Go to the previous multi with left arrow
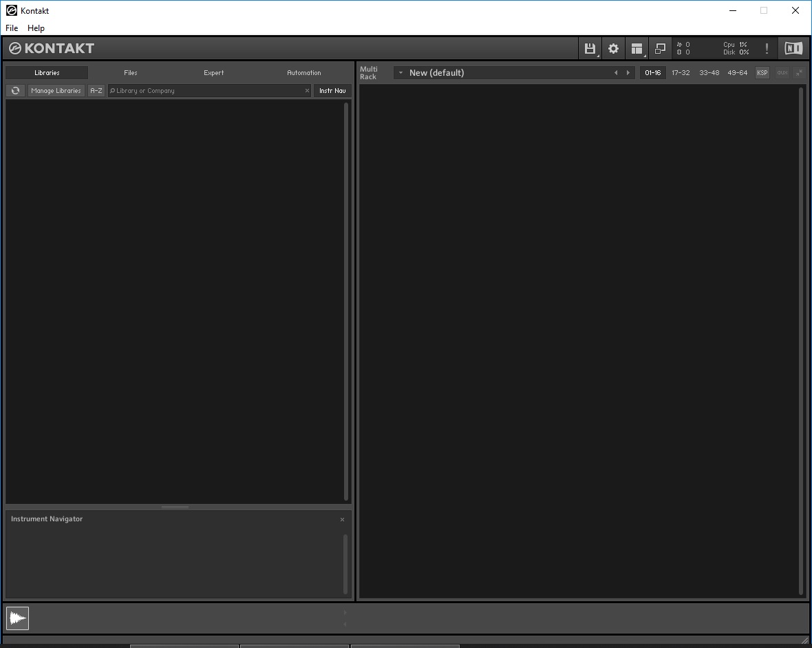Screen dimensions: 812x648 [x=616, y=72]
